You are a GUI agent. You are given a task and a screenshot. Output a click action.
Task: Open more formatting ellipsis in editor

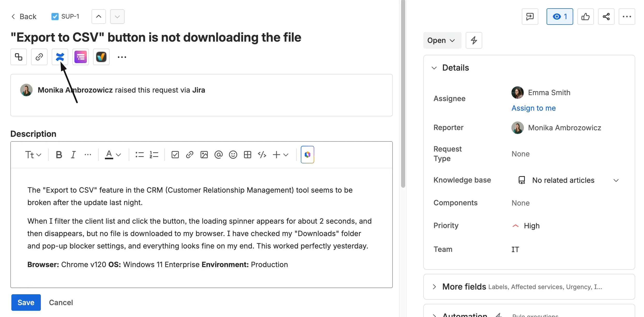point(88,155)
